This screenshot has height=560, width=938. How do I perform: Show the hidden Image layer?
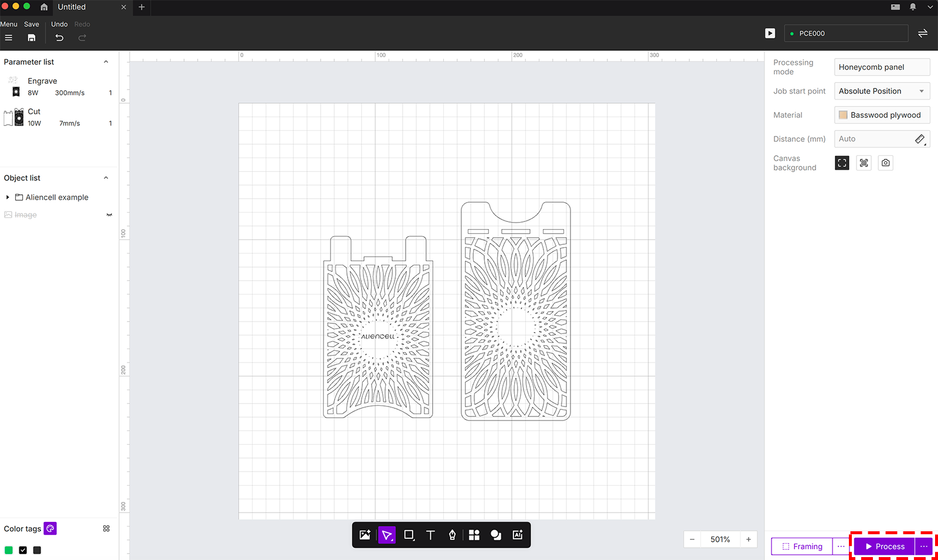[x=109, y=215]
